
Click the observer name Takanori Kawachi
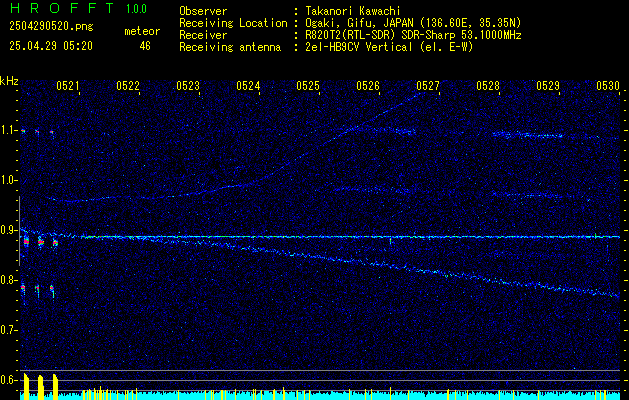353,11
